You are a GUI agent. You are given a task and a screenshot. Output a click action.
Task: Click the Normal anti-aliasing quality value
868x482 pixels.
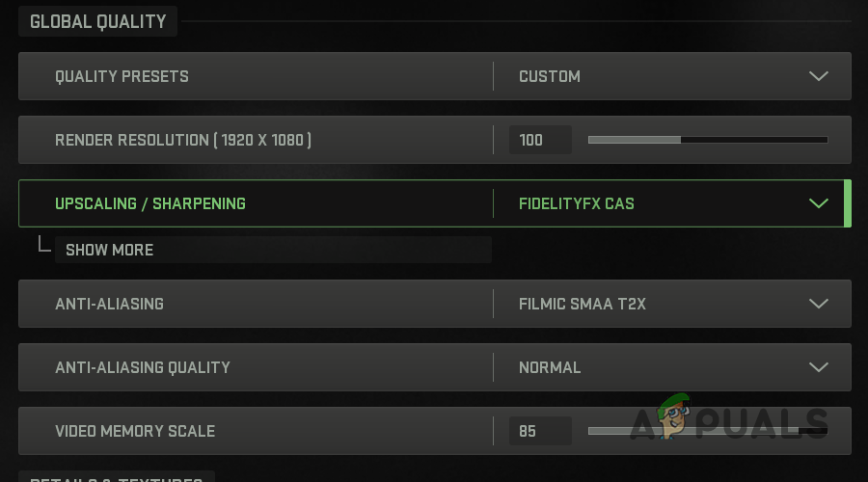[x=550, y=367]
